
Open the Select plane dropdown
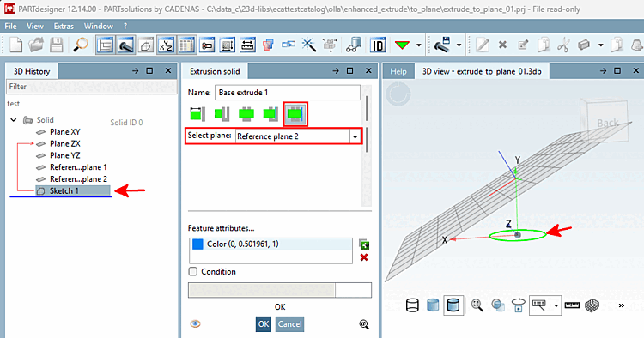355,136
